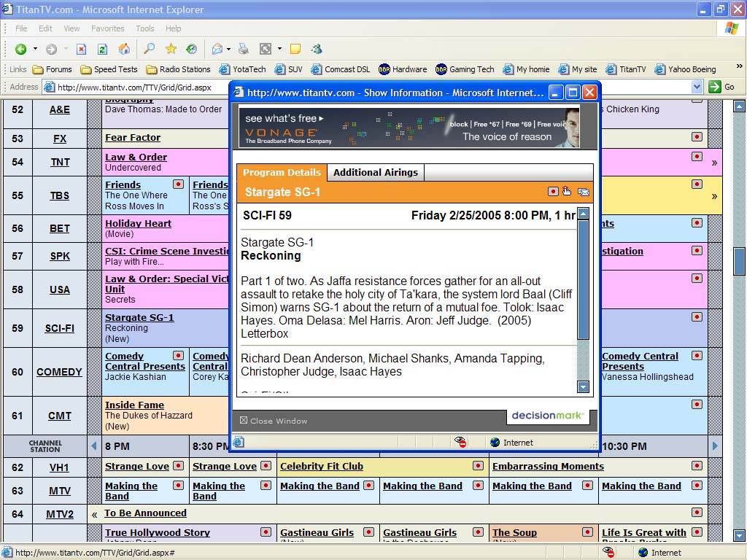
Task: Open the Inside Fame show link
Action: point(134,405)
